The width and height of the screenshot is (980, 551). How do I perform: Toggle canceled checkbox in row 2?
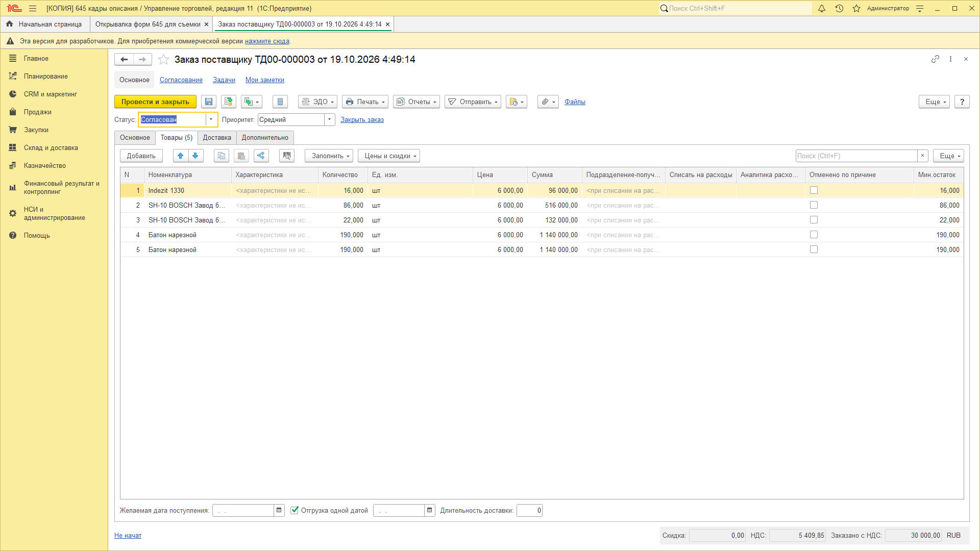814,205
